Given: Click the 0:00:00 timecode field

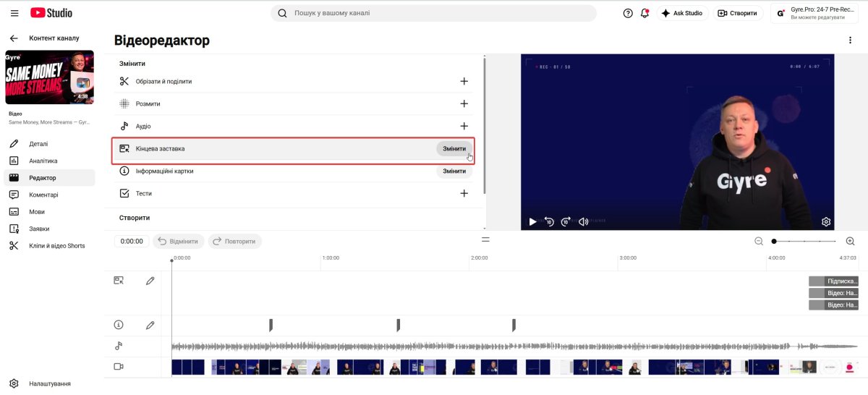Looking at the screenshot, I should pyautogui.click(x=132, y=241).
